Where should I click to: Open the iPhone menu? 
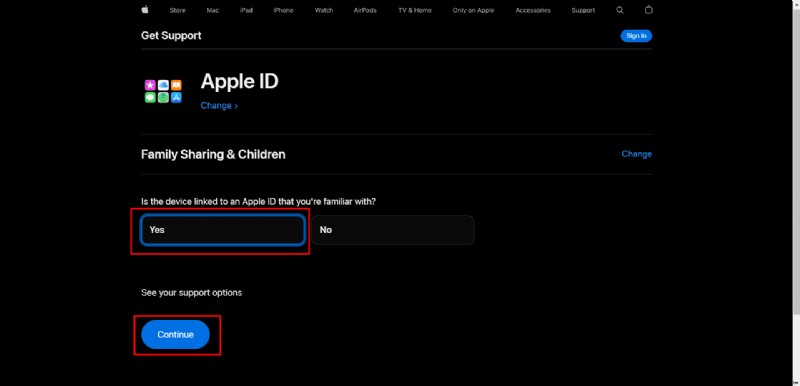(x=283, y=10)
